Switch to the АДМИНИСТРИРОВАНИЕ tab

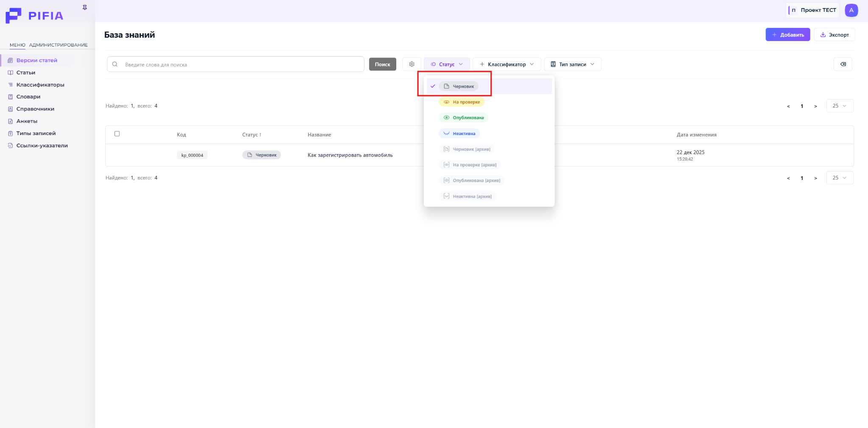58,45
